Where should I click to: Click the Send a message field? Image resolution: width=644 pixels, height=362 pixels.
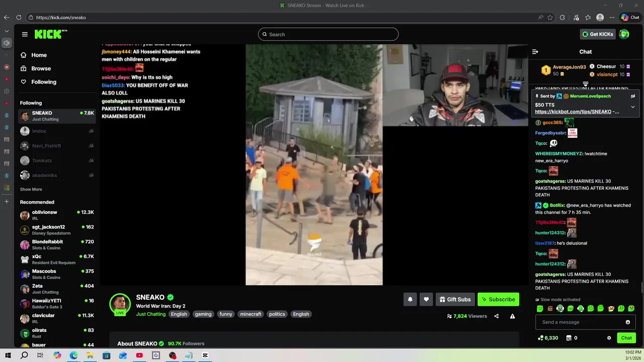[x=582, y=322]
